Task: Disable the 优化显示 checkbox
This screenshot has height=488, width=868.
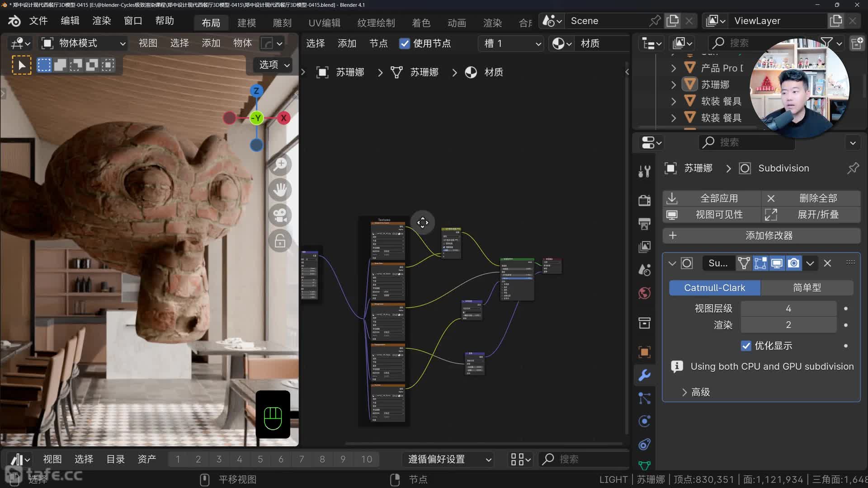Action: (x=746, y=346)
